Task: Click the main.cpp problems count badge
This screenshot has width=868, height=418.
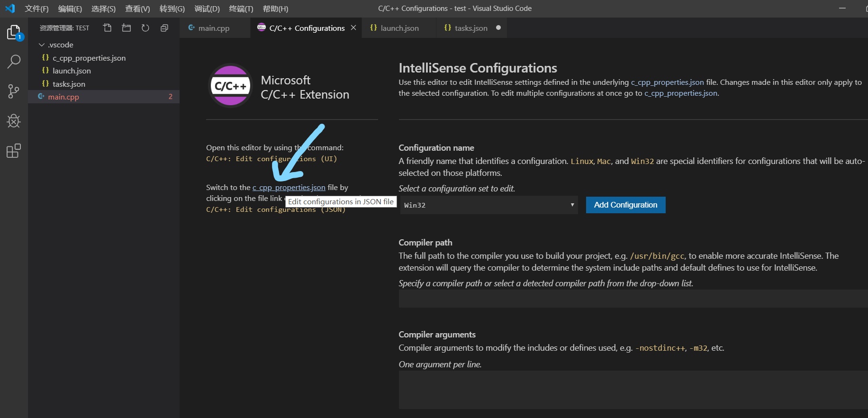Action: (171, 97)
